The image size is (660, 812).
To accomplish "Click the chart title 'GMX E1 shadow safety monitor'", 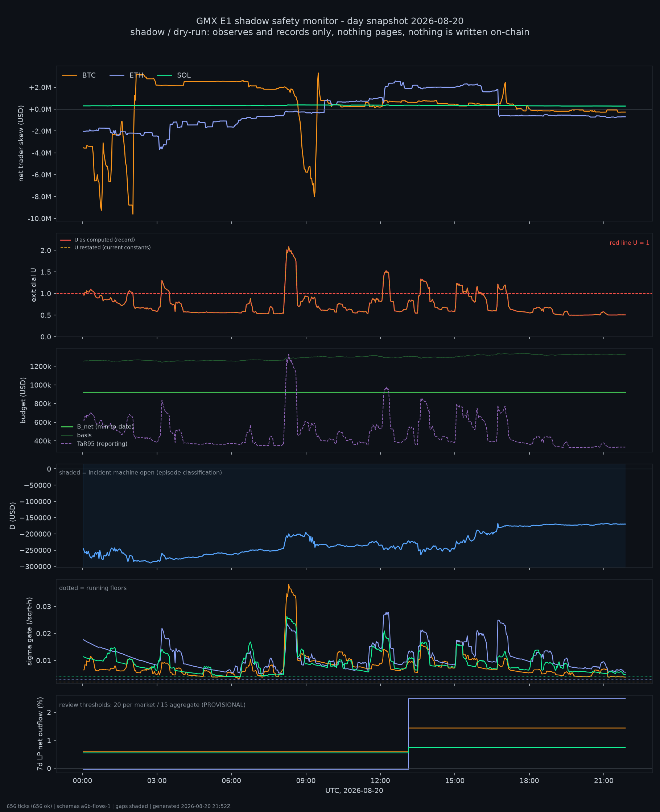I will click(x=330, y=21).
